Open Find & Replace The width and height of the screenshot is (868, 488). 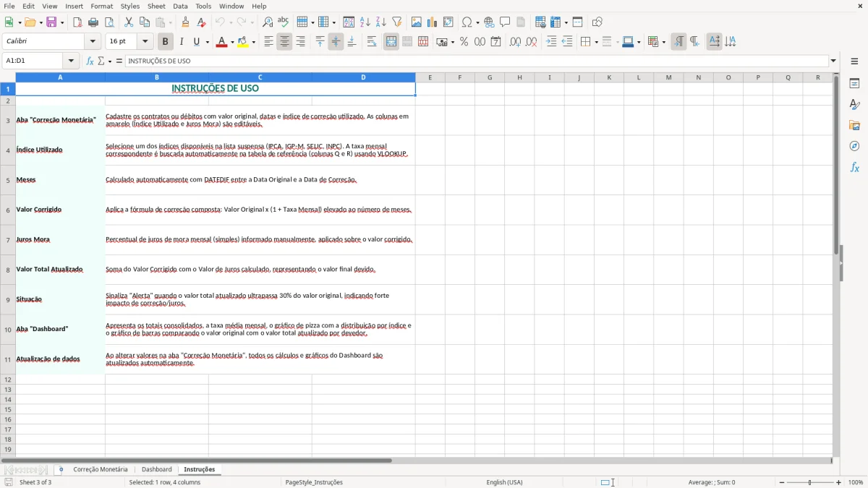coord(268,22)
